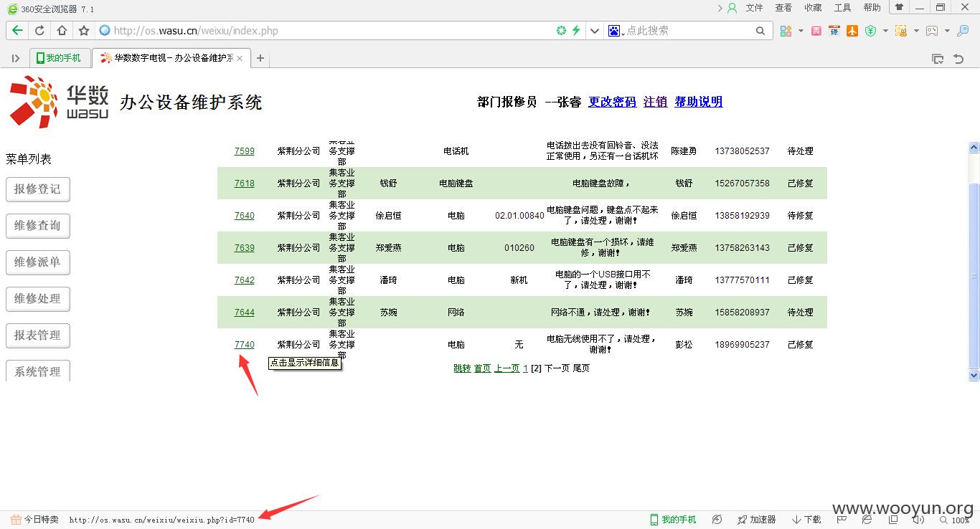The width and height of the screenshot is (980, 529).
Task: Click the address bar URL field
Action: click(330, 31)
